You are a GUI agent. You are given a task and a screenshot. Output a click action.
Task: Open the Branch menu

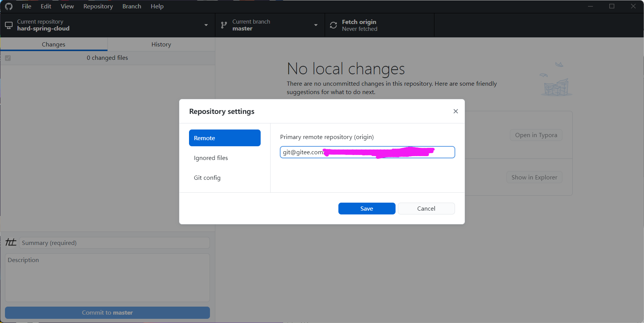[132, 6]
